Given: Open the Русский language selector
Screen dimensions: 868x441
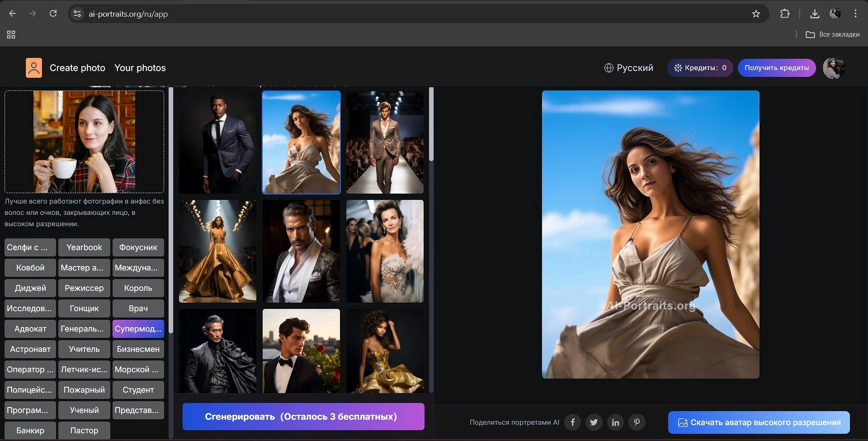Looking at the screenshot, I should [629, 68].
